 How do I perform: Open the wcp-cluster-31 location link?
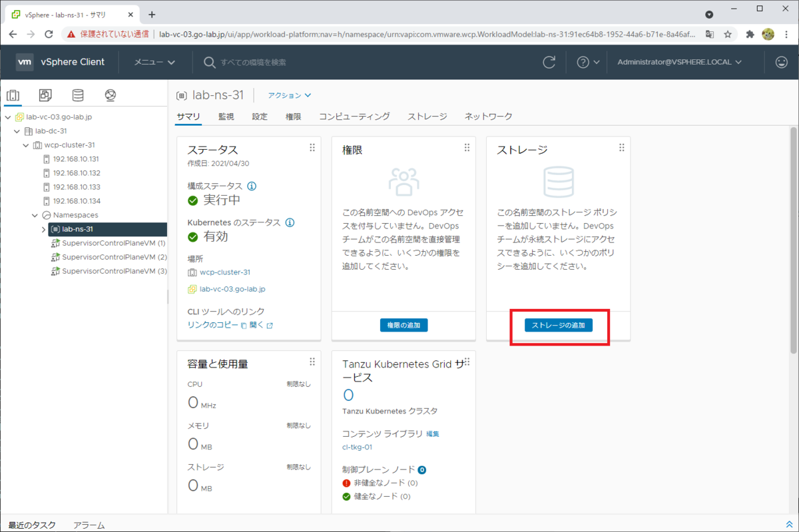(x=225, y=272)
